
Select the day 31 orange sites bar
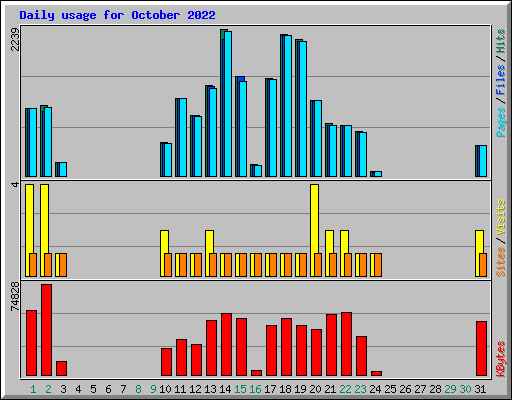click(483, 265)
